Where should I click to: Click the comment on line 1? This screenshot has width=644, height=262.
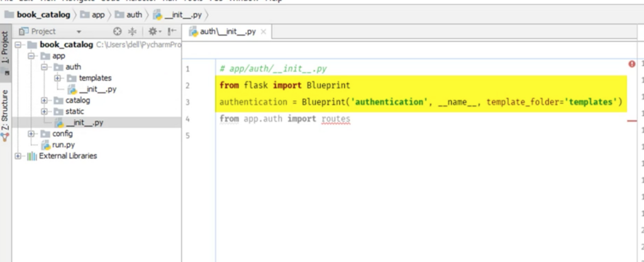pos(273,69)
